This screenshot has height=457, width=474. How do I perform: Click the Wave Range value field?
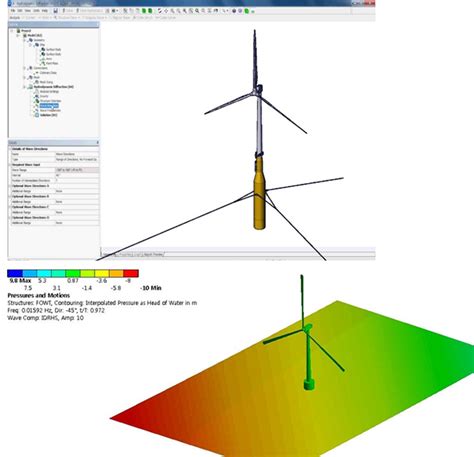pyautogui.click(x=77, y=170)
